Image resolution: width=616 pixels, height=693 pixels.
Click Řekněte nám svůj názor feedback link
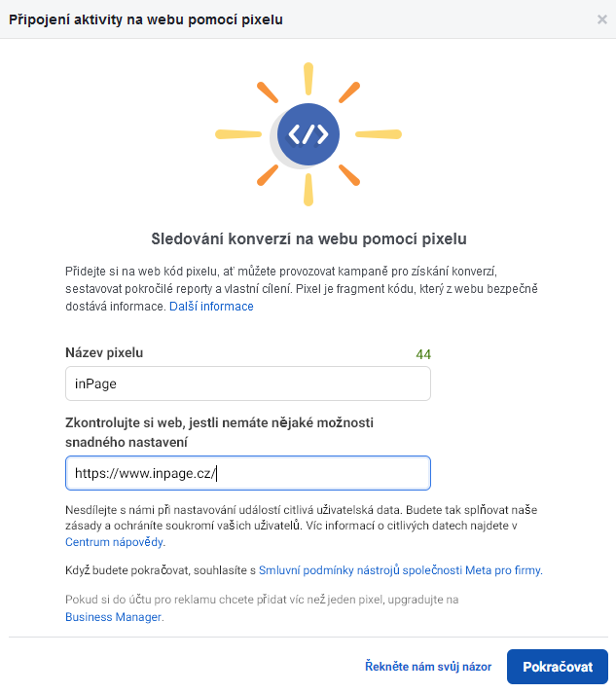click(x=428, y=667)
